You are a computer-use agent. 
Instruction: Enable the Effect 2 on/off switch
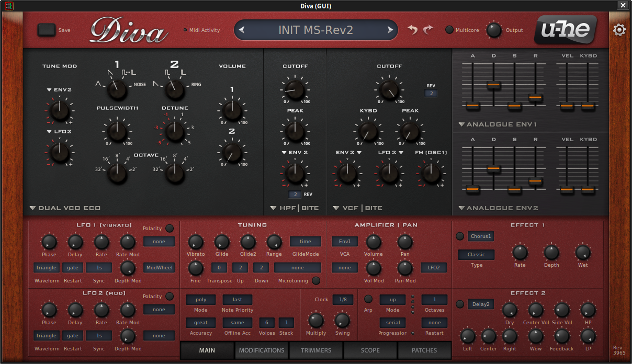coord(460,304)
